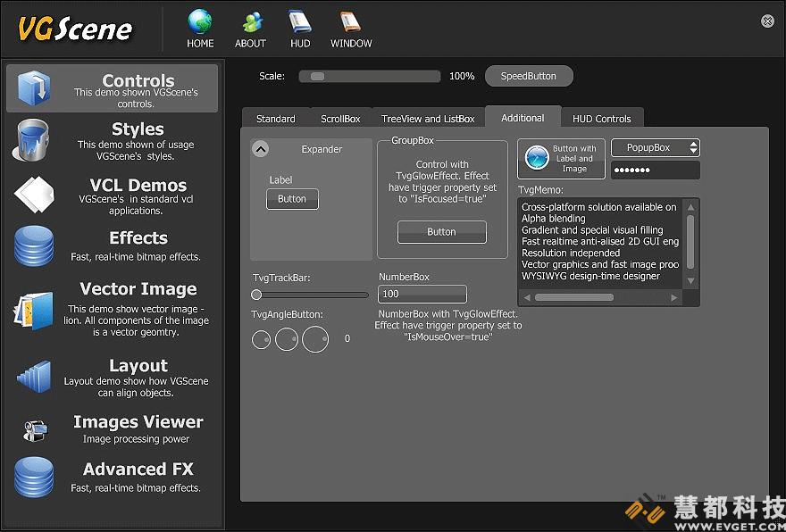This screenshot has width=786, height=532.
Task: Click the TvgMemo left scroll arrow
Action: pos(527,297)
